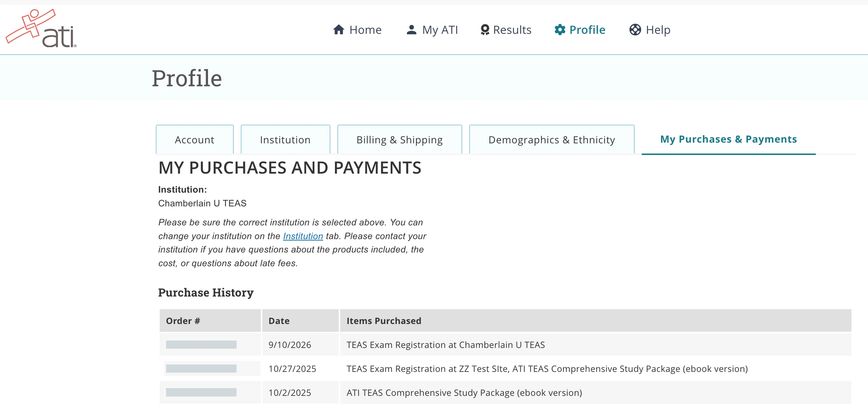Click the My ATI person icon
This screenshot has width=868, height=405.
click(411, 30)
